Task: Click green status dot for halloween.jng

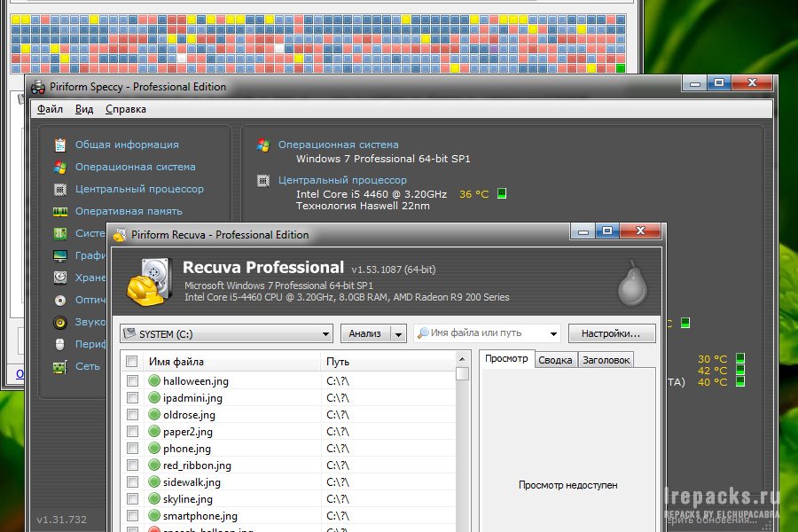Action: [154, 380]
